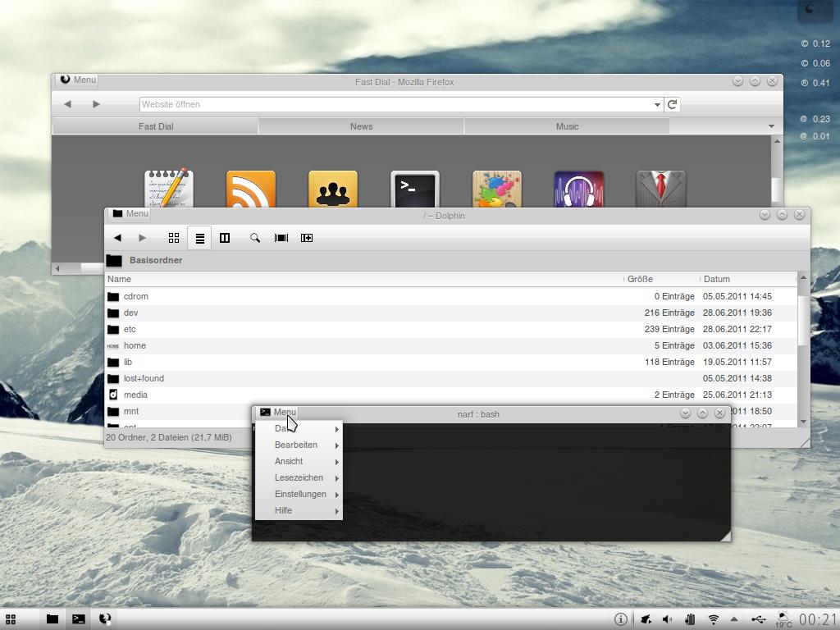Open the URL history dropdown in Firefox

[x=657, y=105]
